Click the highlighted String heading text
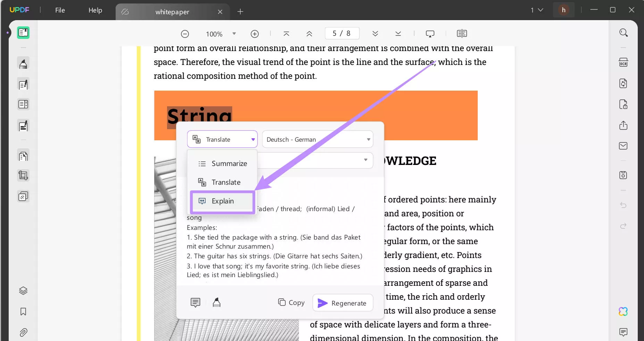Screen dimensions: 644x341 click(200, 115)
